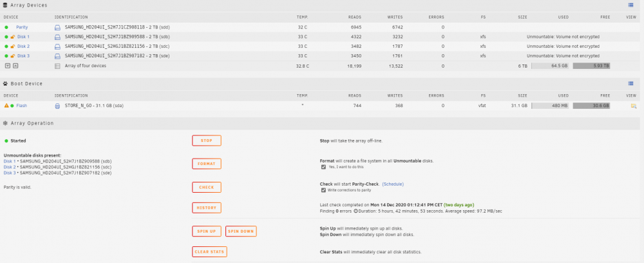This screenshot has width=644, height=263.
Task: Click the Disk 1 orange unlocked padlock icon
Action: 12,37
